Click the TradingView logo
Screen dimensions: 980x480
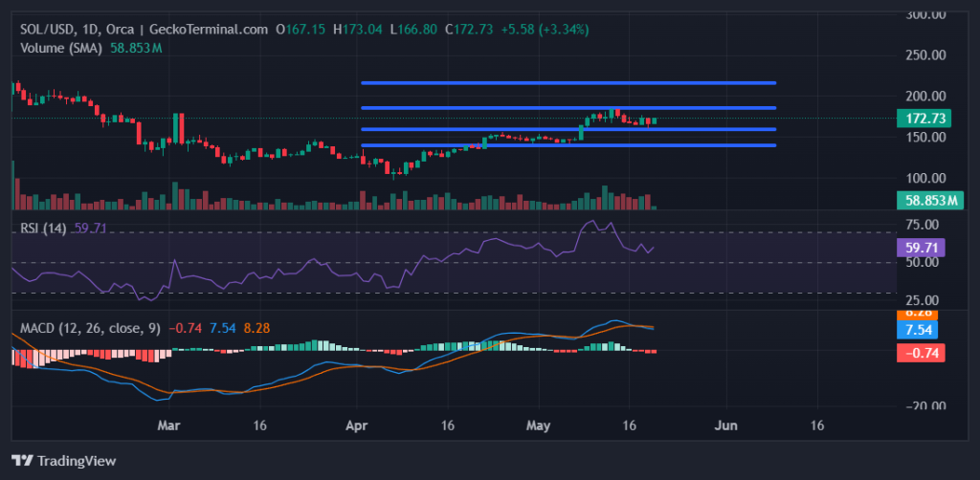pyautogui.click(x=64, y=461)
